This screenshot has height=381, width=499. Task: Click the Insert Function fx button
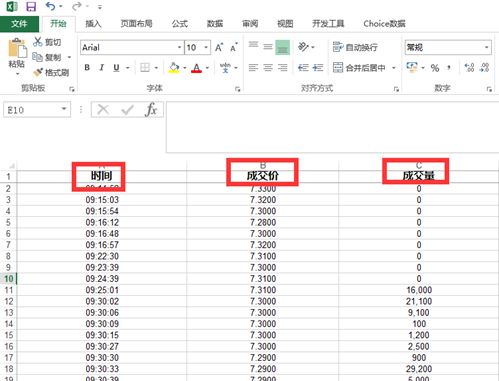(x=151, y=109)
